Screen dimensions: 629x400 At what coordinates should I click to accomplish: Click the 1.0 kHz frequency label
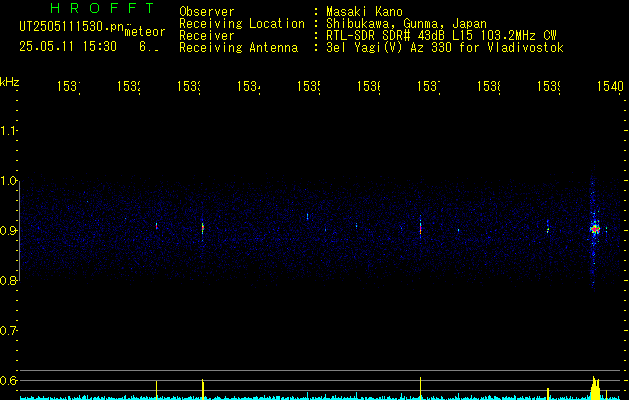[8, 181]
